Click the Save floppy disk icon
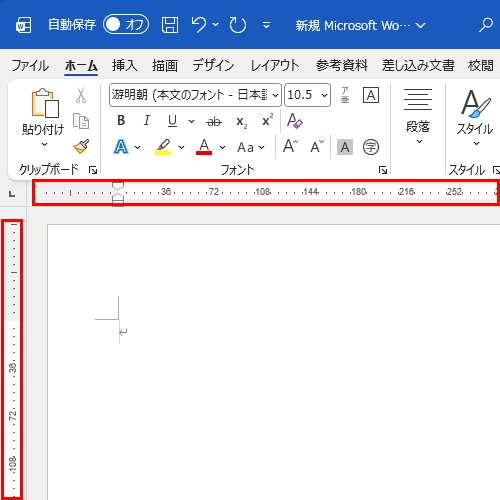The width and height of the screenshot is (500, 500). coord(170,25)
